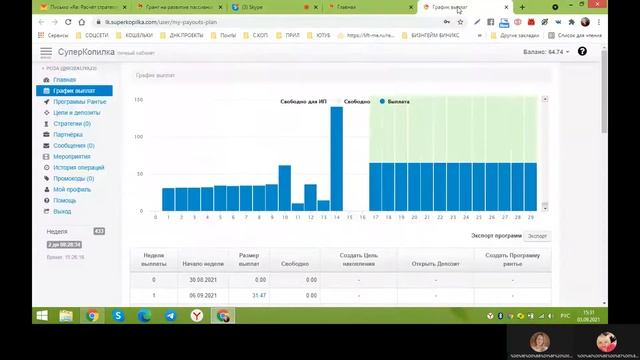The width and height of the screenshot is (640, 360).
Task: Open the hamburger menu beside СуперКопилка
Action: (x=46, y=52)
